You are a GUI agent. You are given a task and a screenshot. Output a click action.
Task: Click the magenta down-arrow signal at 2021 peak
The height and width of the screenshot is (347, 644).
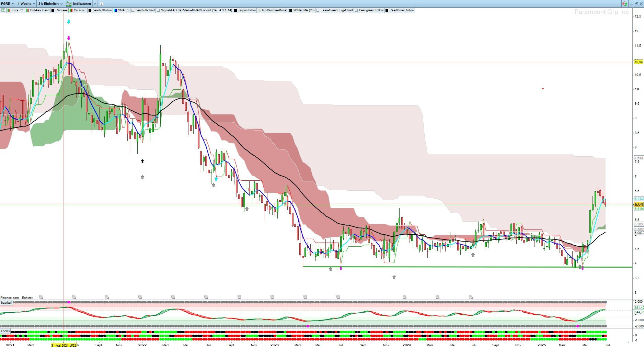(69, 38)
